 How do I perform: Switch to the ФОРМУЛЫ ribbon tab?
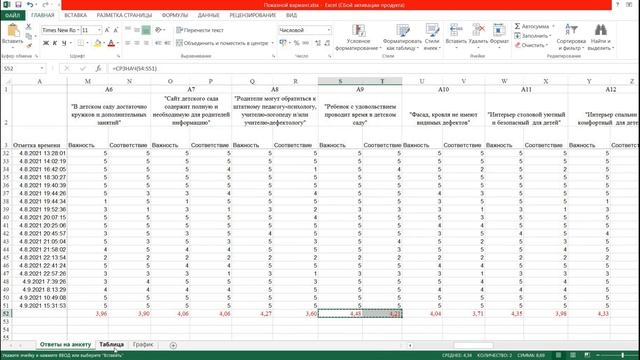click(x=175, y=15)
